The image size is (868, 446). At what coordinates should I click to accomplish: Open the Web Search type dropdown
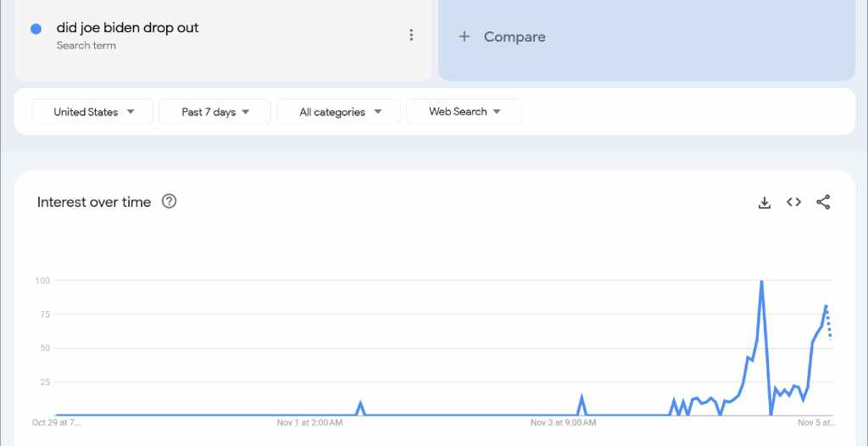pyautogui.click(x=464, y=111)
